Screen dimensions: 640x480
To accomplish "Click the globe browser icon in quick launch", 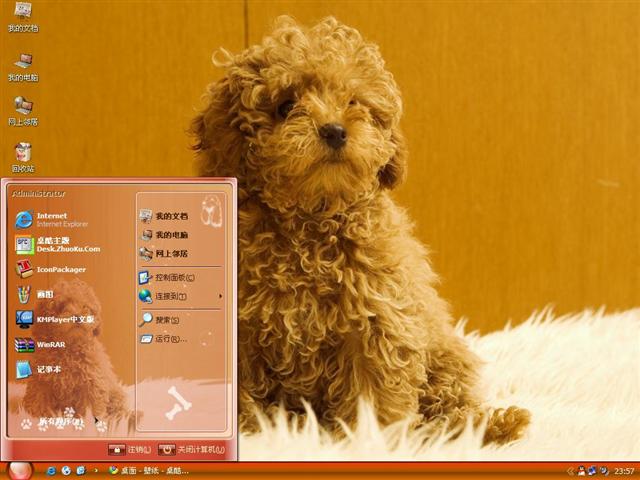I will 66,471.
